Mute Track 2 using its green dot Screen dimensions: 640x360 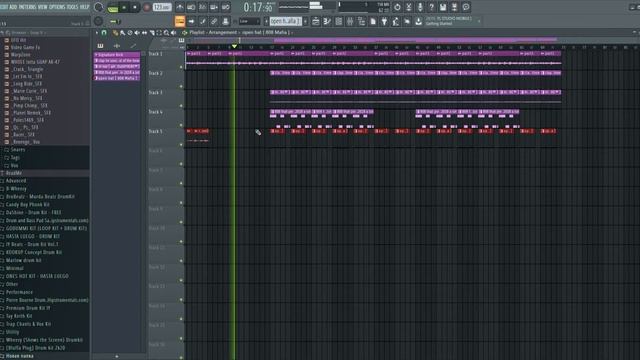tap(181, 87)
